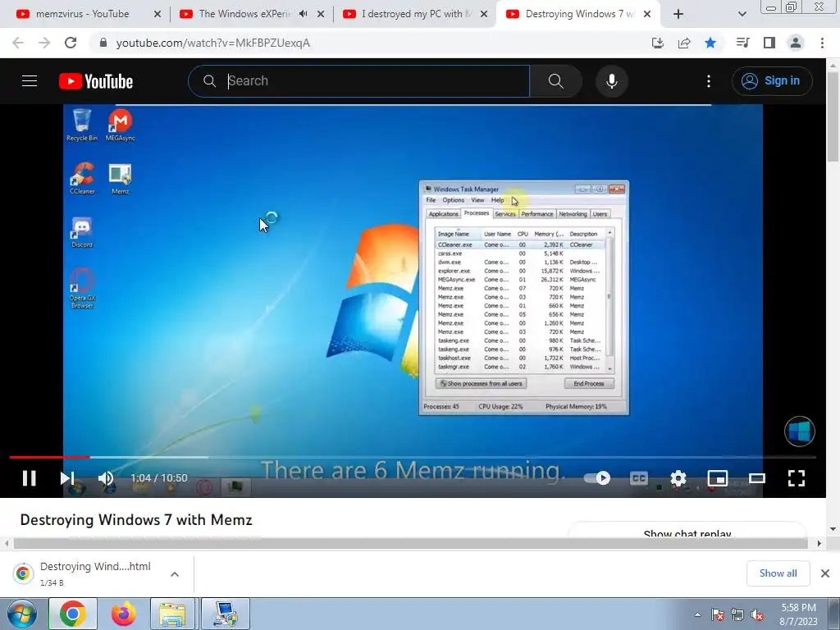Open YouTube's three-dot settings menu
Viewport: 840px width, 630px height.
(x=709, y=81)
